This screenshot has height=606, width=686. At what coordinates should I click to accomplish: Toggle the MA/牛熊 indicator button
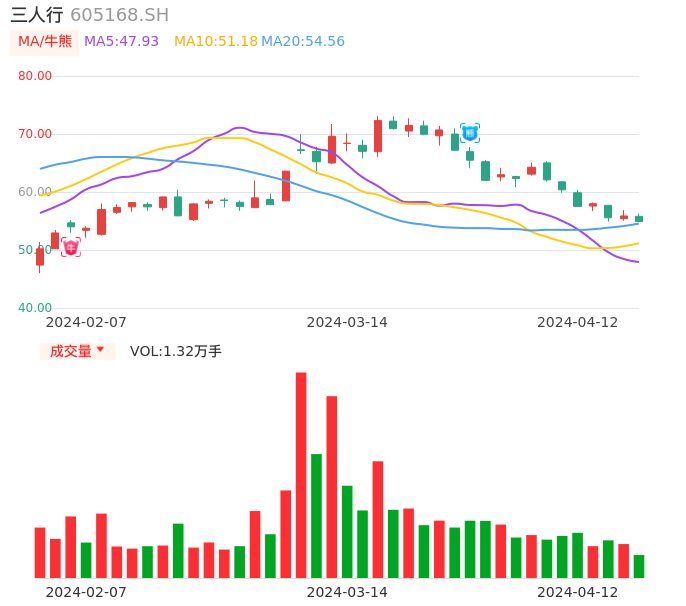pos(44,42)
